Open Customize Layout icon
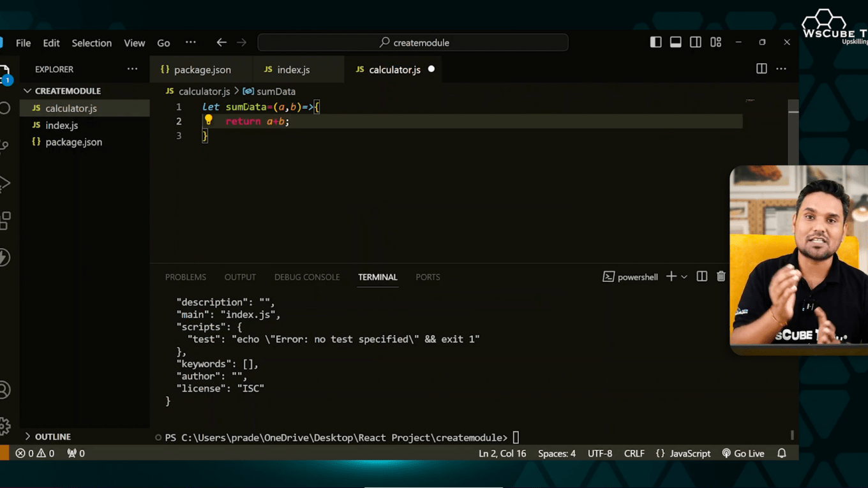This screenshot has height=488, width=868. tap(715, 42)
